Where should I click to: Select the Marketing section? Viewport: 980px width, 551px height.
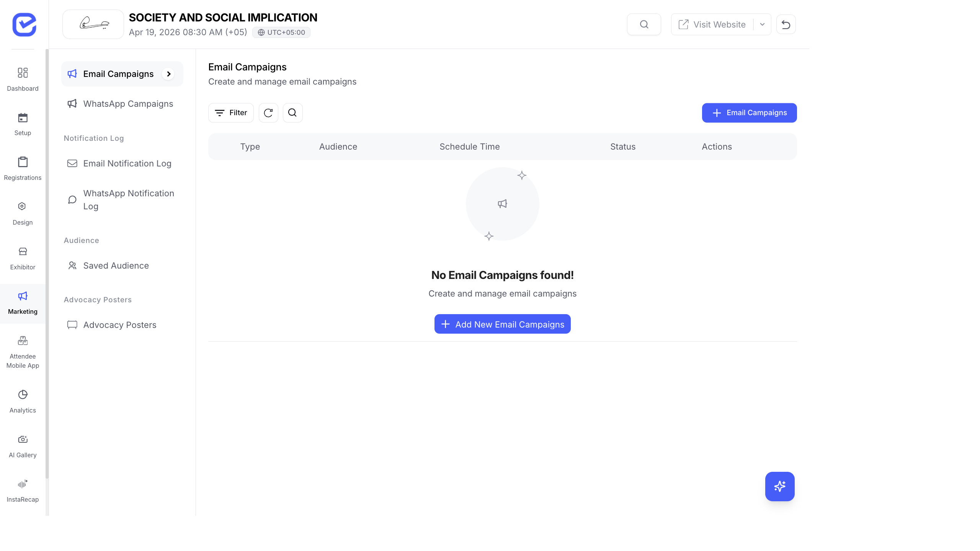[23, 303]
